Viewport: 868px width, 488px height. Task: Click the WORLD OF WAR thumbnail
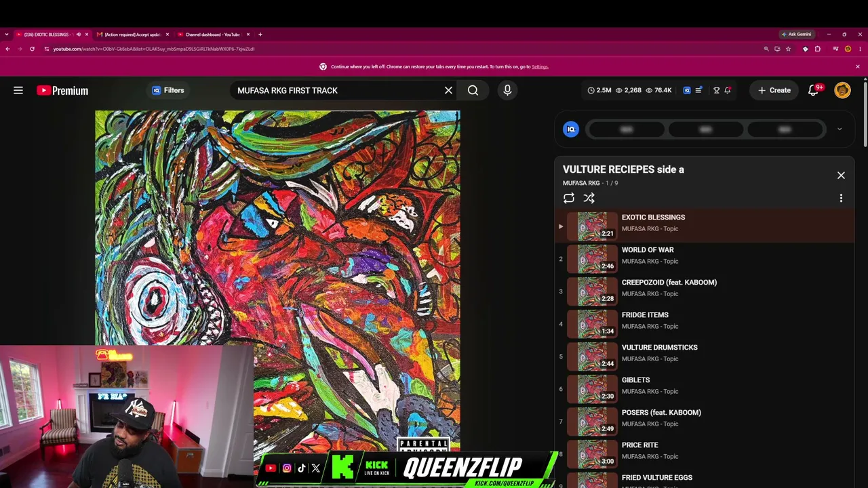[592, 259]
